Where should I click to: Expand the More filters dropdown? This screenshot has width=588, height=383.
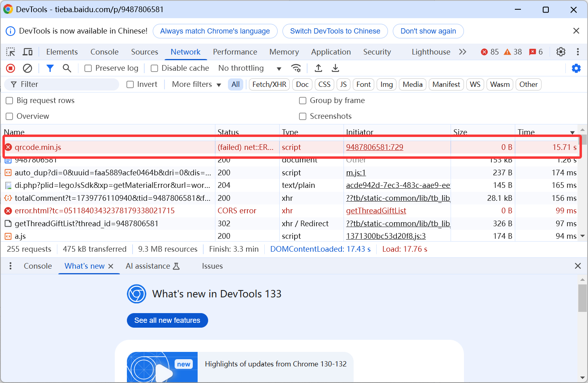[x=196, y=84]
